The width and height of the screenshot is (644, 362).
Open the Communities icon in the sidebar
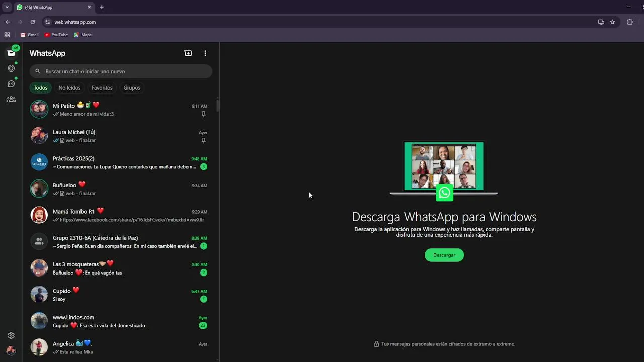11,99
